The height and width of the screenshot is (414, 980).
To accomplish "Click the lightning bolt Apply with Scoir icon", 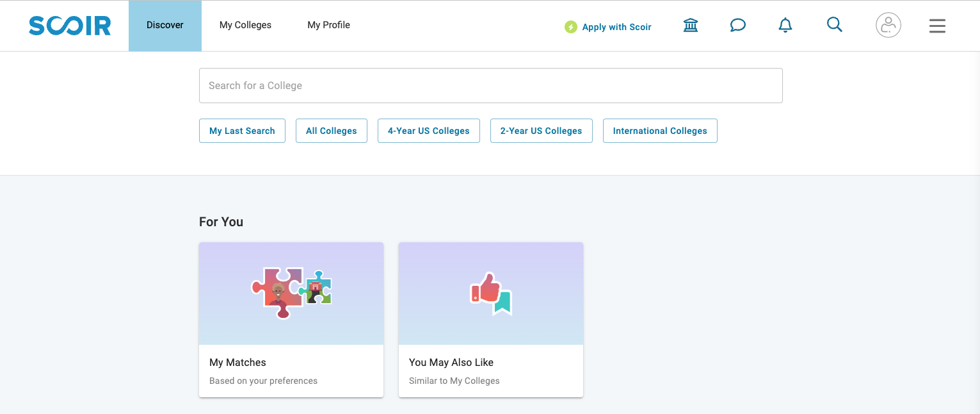I will coord(570,27).
